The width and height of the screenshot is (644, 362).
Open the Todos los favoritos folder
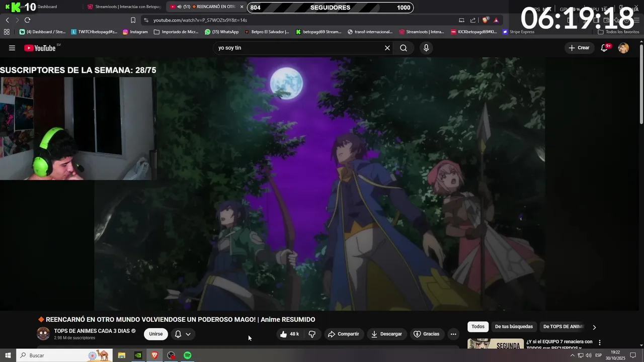pyautogui.click(x=618, y=32)
